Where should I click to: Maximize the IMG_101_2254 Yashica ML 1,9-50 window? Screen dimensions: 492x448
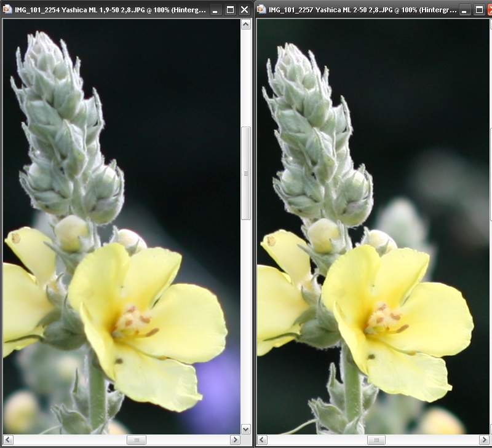[x=230, y=10]
